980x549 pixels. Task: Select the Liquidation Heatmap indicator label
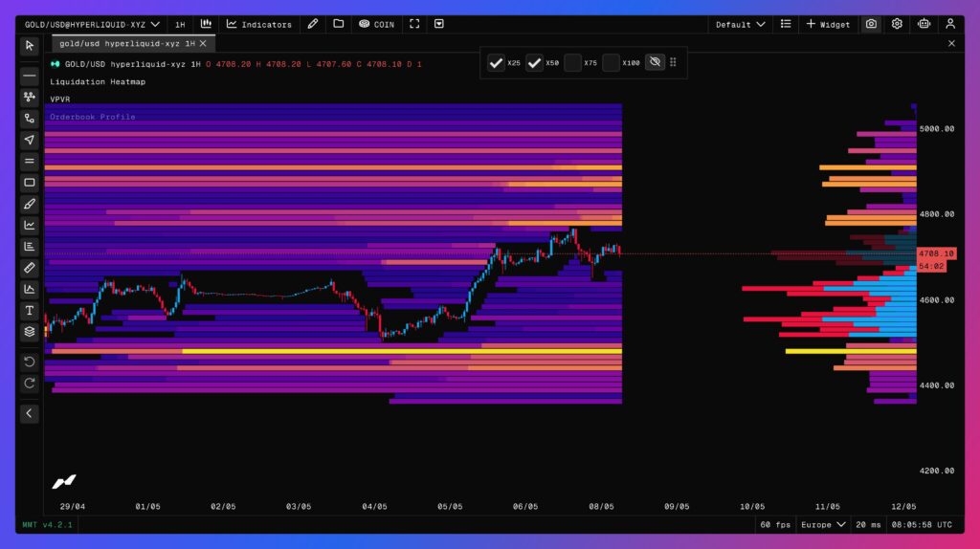[x=98, y=82]
